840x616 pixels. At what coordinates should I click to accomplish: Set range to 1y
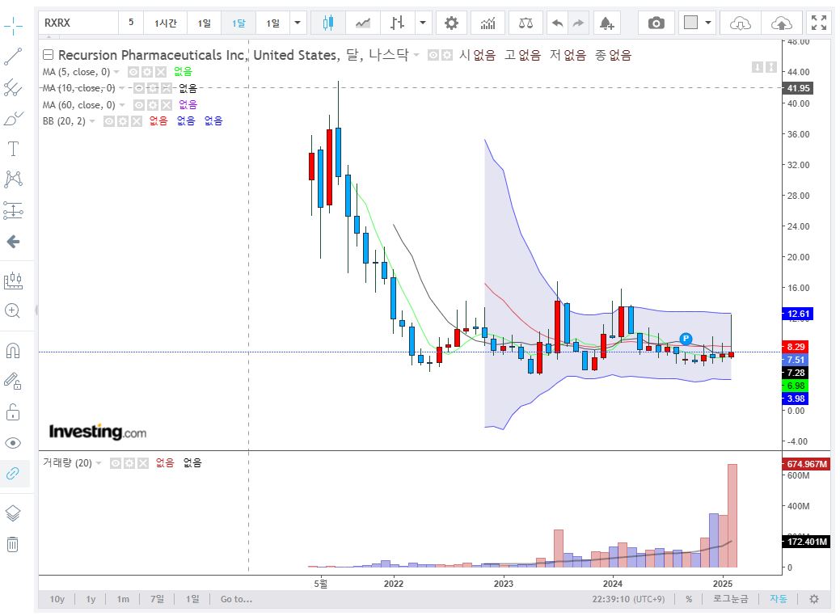(91, 599)
